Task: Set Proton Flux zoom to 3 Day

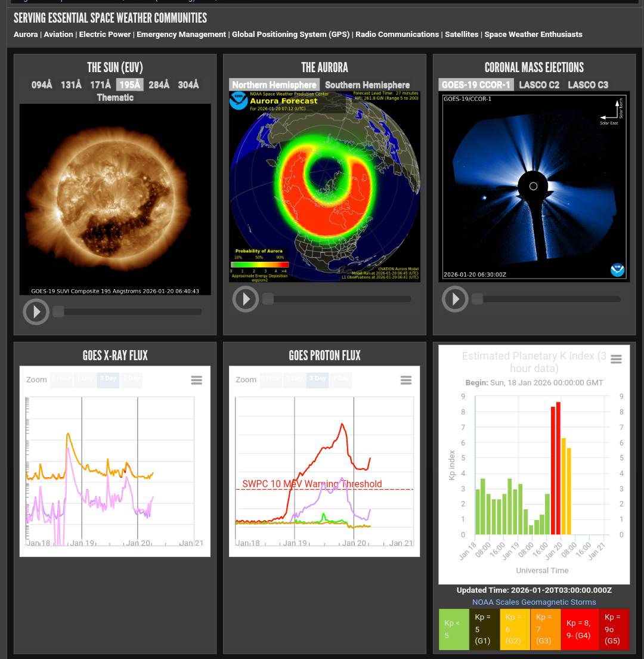Action: click(318, 379)
